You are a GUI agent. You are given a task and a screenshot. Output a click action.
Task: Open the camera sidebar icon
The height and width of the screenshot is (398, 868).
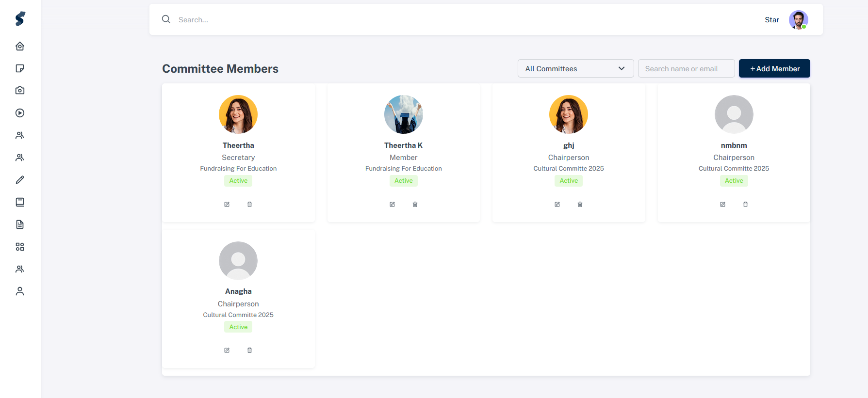[20, 91]
